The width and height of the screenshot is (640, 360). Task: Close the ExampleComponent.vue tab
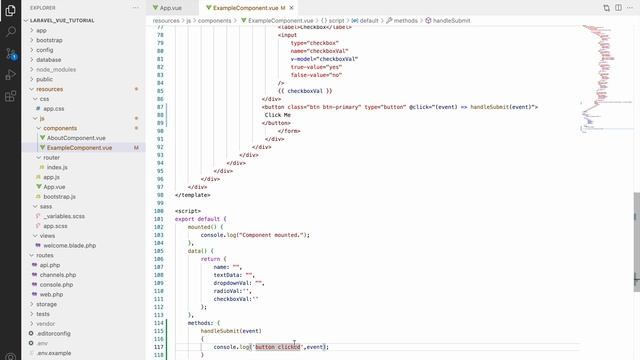coord(291,8)
